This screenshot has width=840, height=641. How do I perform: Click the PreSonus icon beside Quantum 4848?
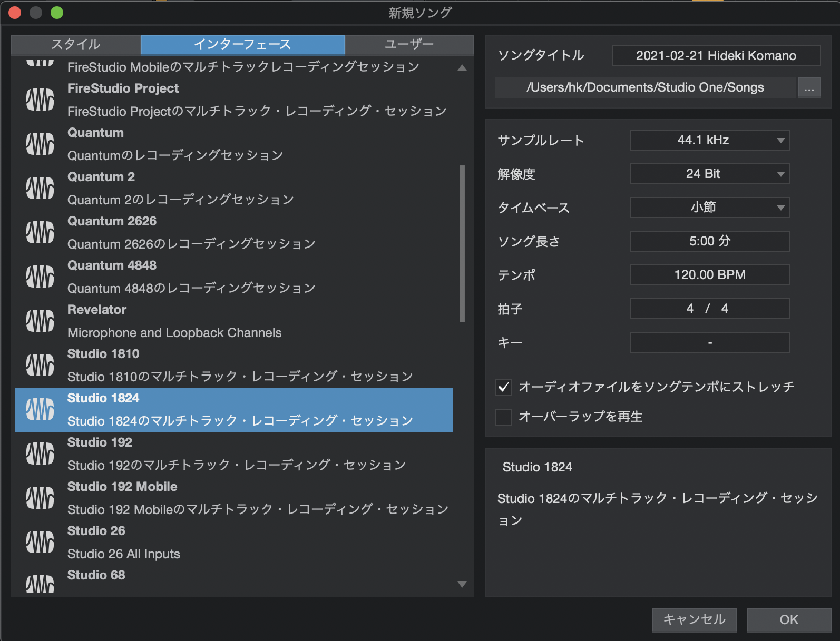pos(40,277)
